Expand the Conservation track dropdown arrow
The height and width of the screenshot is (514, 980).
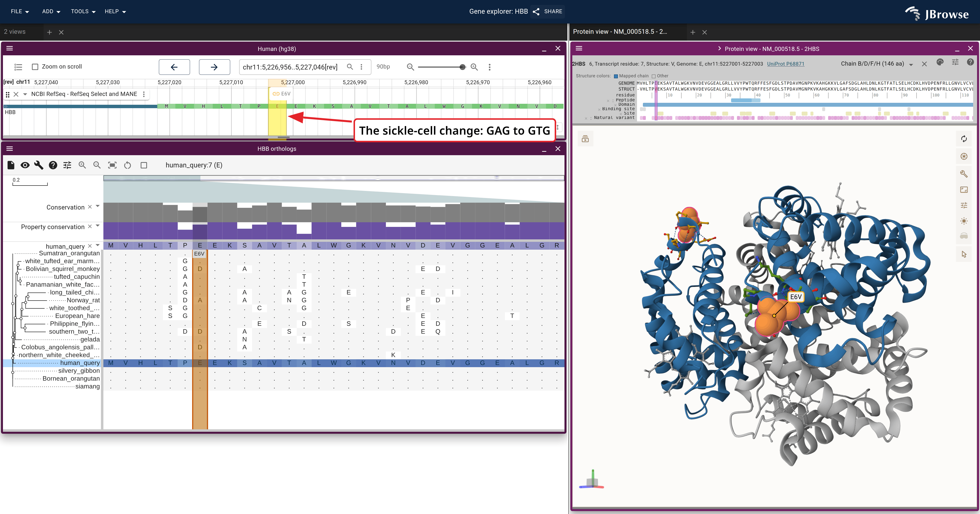point(98,206)
